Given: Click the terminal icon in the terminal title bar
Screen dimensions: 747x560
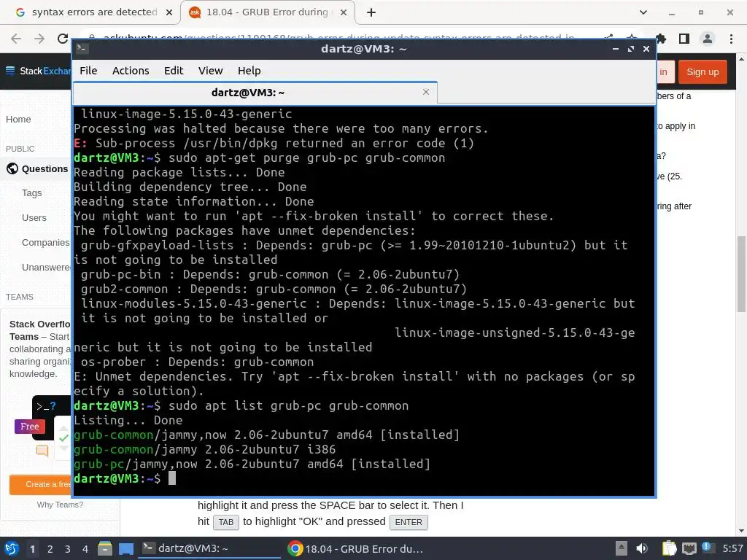Looking at the screenshot, I should point(82,48).
